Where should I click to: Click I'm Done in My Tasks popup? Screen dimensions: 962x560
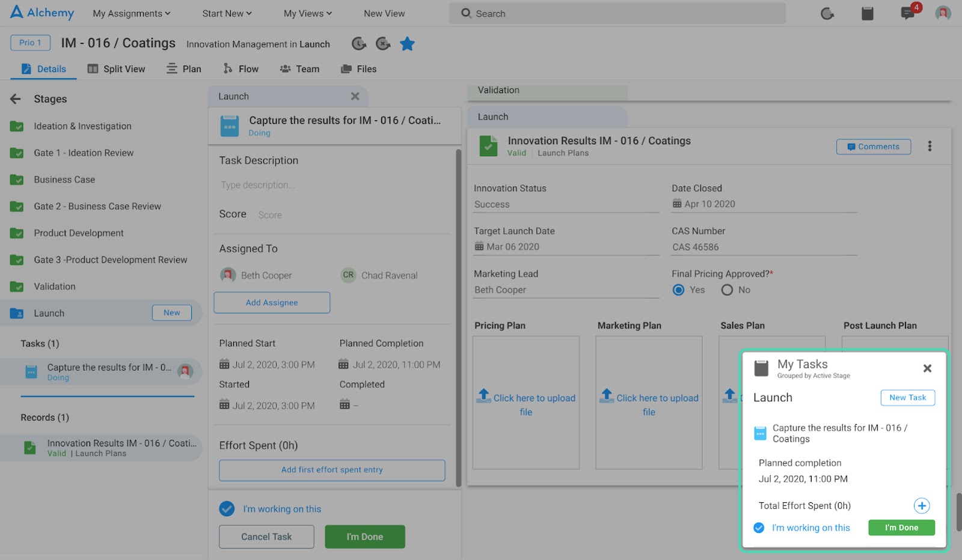click(x=901, y=528)
